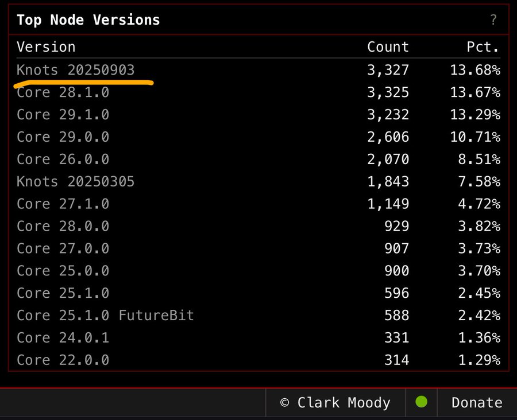Select the Core 25.1.0 FutureBit row
Screen dimensions: 517x420
[x=105, y=315]
